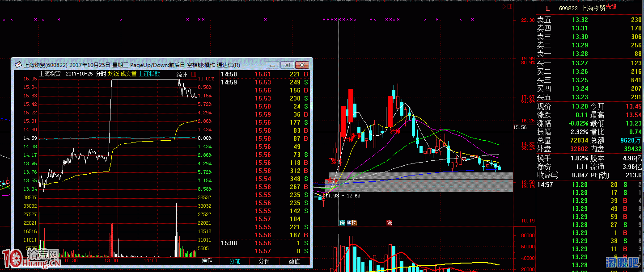The height and width of the screenshot is (272, 644).
Task: Open the 数值 tab in the popup
Action: click(294, 261)
